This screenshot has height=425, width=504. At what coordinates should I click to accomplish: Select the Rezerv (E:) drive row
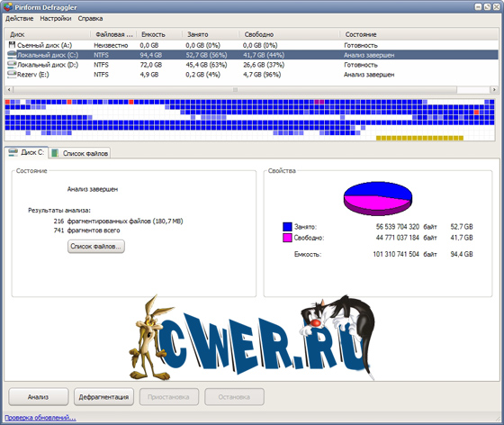point(252,75)
